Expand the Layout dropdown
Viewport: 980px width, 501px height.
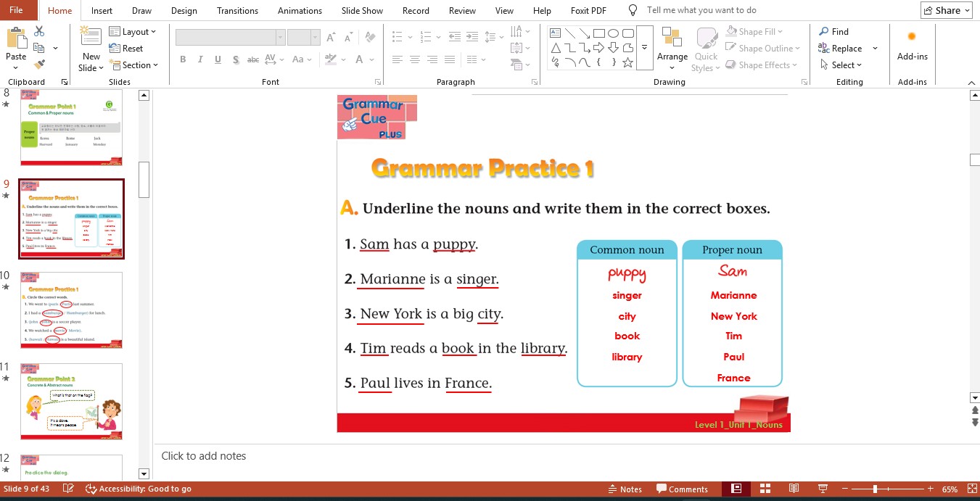pyautogui.click(x=134, y=32)
